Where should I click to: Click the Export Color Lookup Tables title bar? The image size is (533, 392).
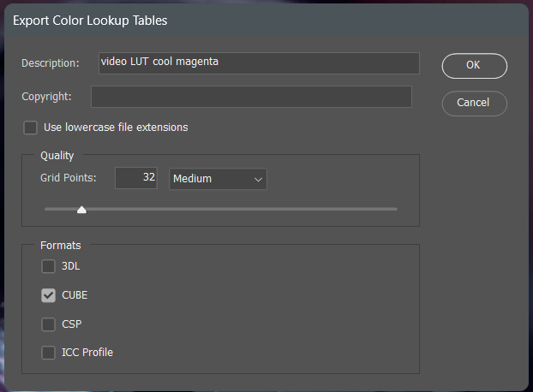click(266, 21)
